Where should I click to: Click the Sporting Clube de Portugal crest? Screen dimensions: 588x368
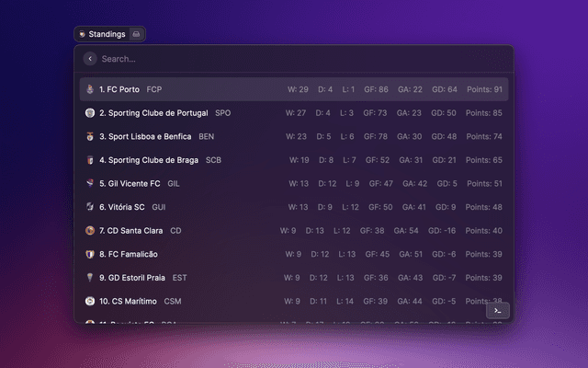pyautogui.click(x=90, y=113)
